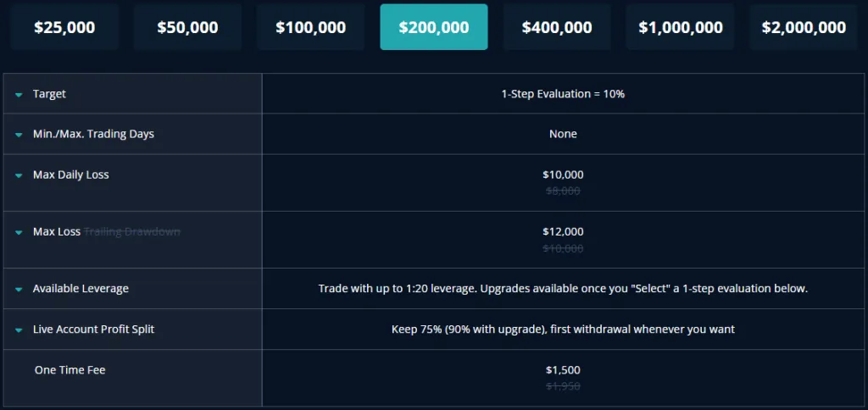
Task: Expand the Live Account Profit Split arrow
Action: [x=19, y=330]
